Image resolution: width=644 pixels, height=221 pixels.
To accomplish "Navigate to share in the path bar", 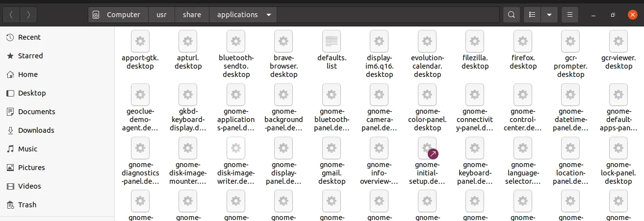I will pos(192,15).
